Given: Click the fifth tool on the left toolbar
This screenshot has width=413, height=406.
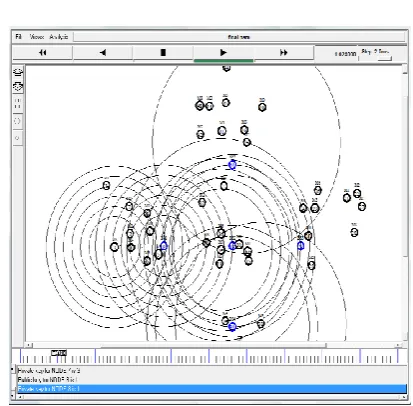Looking at the screenshot, I should pyautogui.click(x=18, y=138).
